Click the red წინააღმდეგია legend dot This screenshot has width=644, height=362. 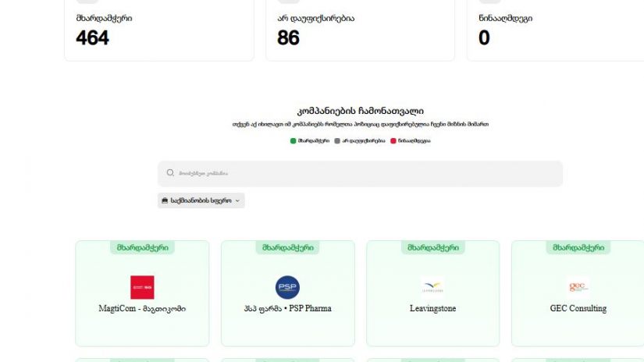click(x=393, y=141)
